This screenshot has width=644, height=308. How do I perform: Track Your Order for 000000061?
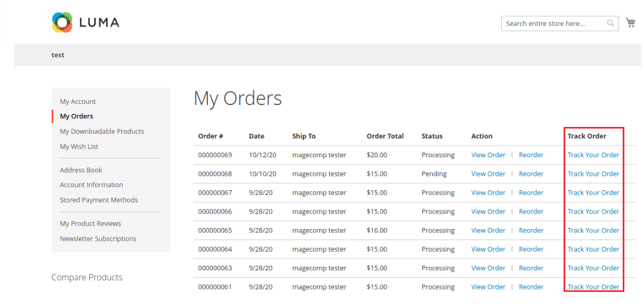tap(593, 287)
